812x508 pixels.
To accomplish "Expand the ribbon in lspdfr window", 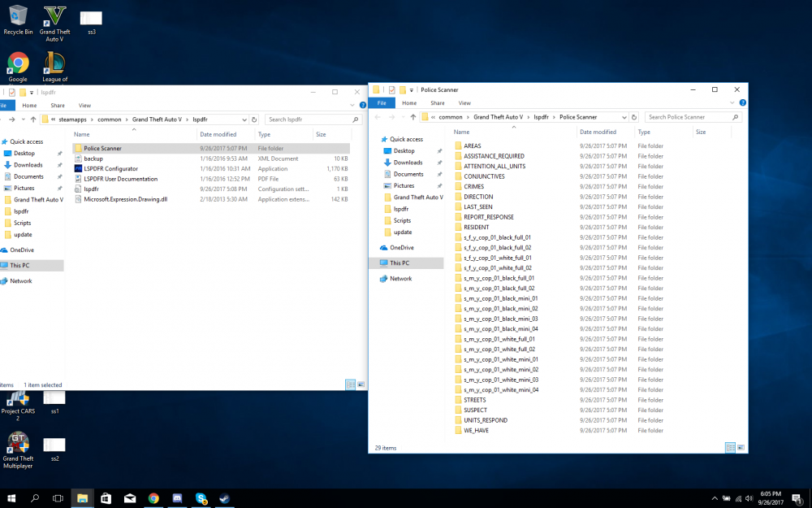I will point(352,105).
